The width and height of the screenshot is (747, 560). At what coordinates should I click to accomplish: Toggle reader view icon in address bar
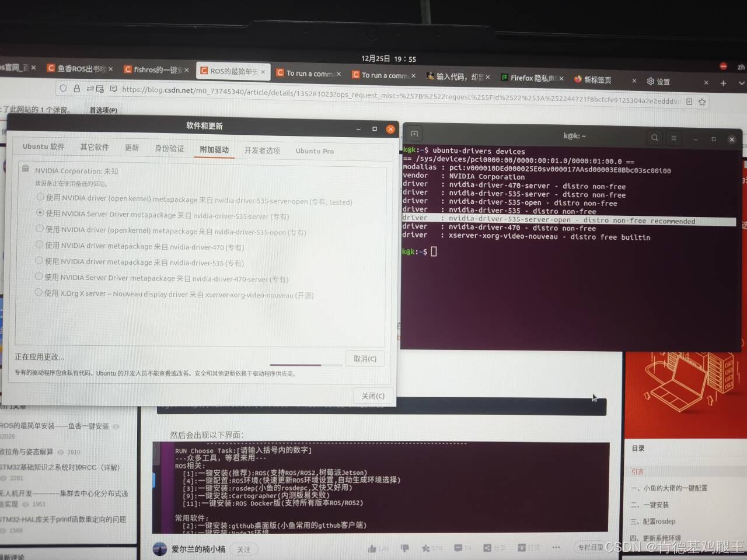click(x=689, y=101)
